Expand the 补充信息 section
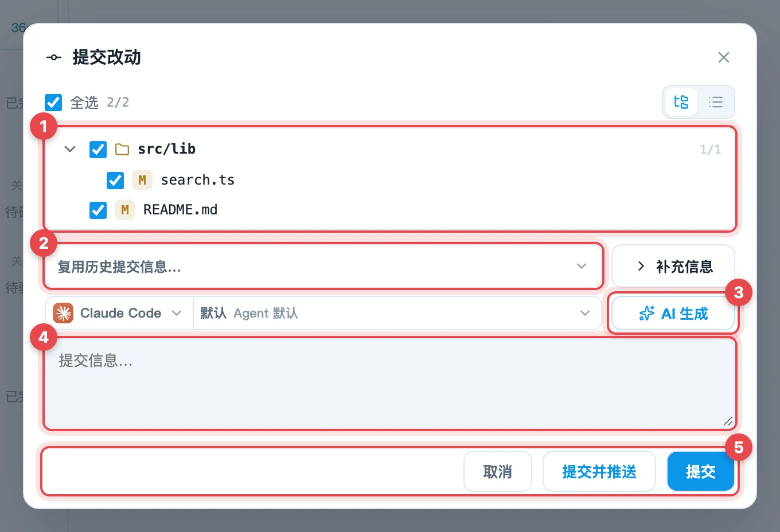 (673, 267)
